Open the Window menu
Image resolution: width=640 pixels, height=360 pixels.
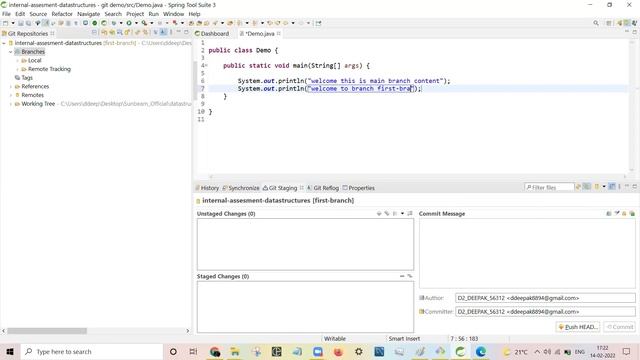click(x=173, y=14)
